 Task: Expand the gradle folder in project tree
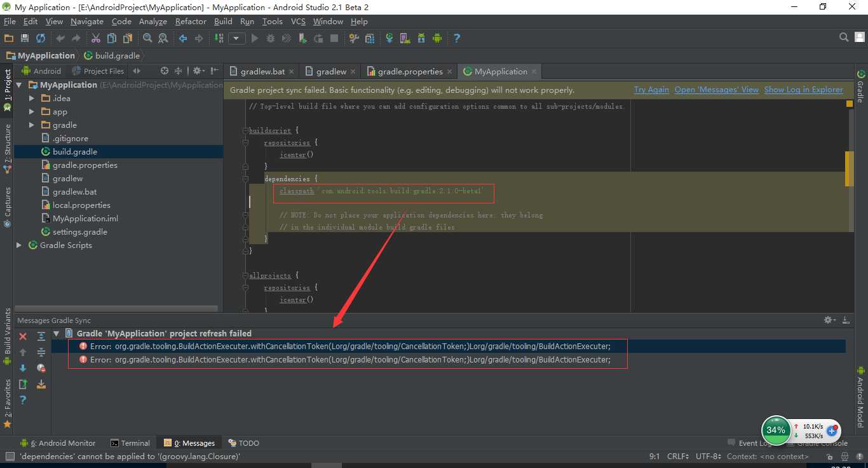point(32,125)
